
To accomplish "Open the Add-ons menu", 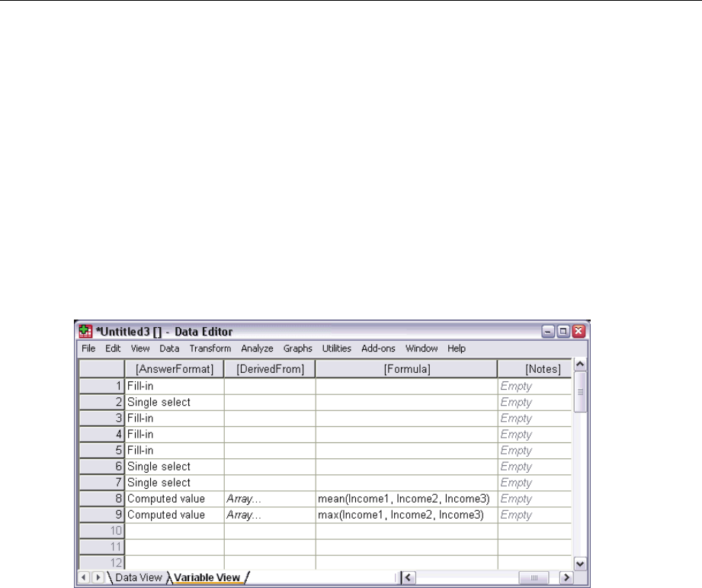I will coord(378,349).
